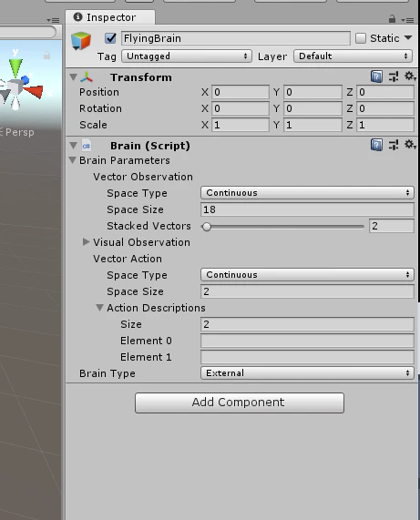The width and height of the screenshot is (420, 520).
Task: Click the Action Descriptions Size field
Action: pos(307,324)
